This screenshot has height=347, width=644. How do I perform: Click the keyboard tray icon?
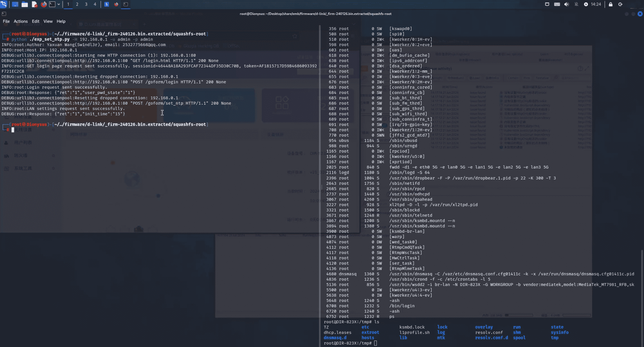[x=557, y=4]
